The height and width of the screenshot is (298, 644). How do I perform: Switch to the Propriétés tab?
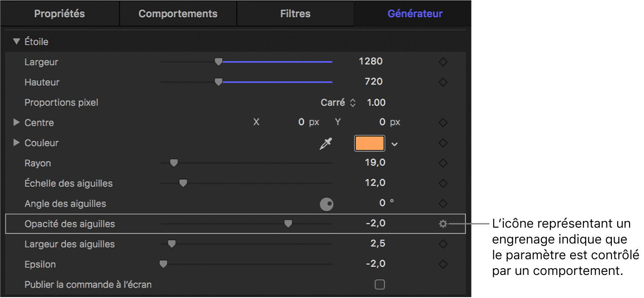[x=59, y=14]
